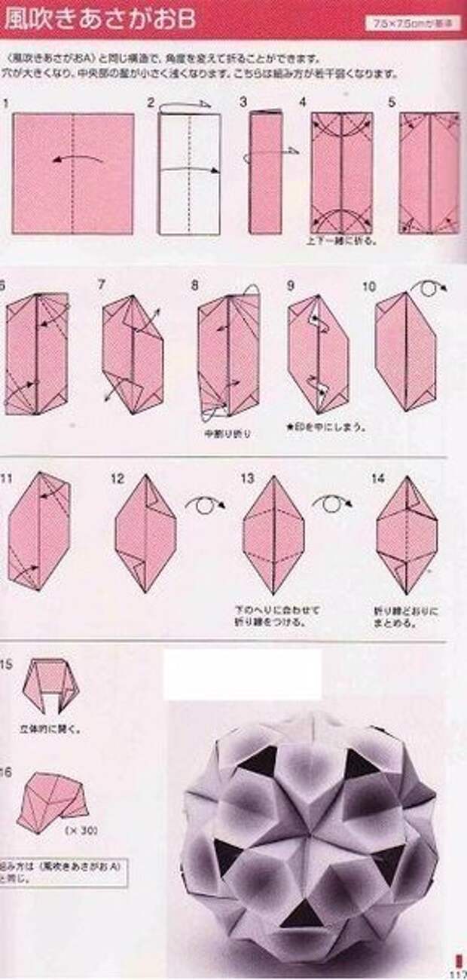Select the step 15 opened 3D unit
Image resolution: width=467 pixels, height=980 pixels.
pos(51,687)
